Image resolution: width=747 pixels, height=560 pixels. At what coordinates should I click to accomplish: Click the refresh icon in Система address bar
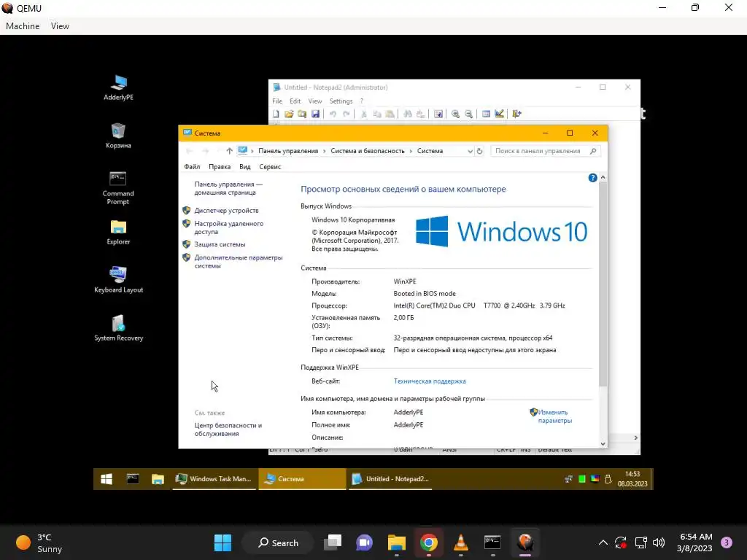480,151
